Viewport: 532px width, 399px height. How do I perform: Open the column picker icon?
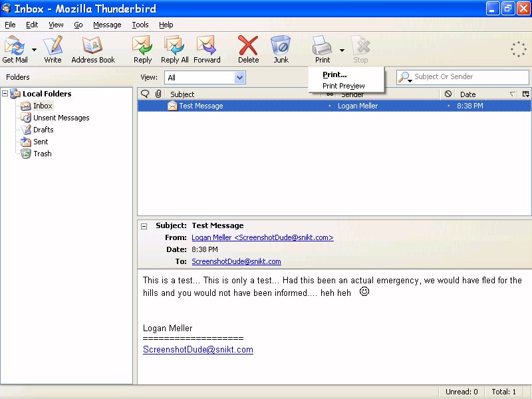click(525, 94)
